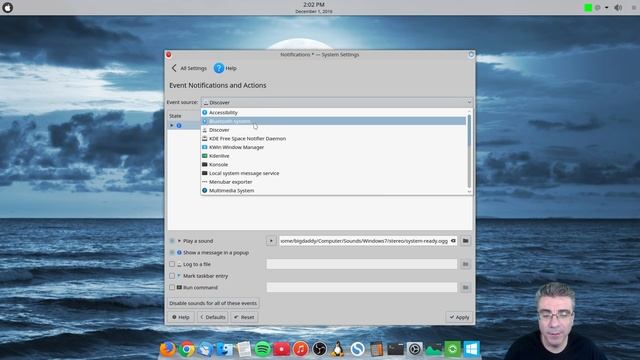Browse for a command to run
Viewport: 640px width, 360px height.
click(x=465, y=287)
